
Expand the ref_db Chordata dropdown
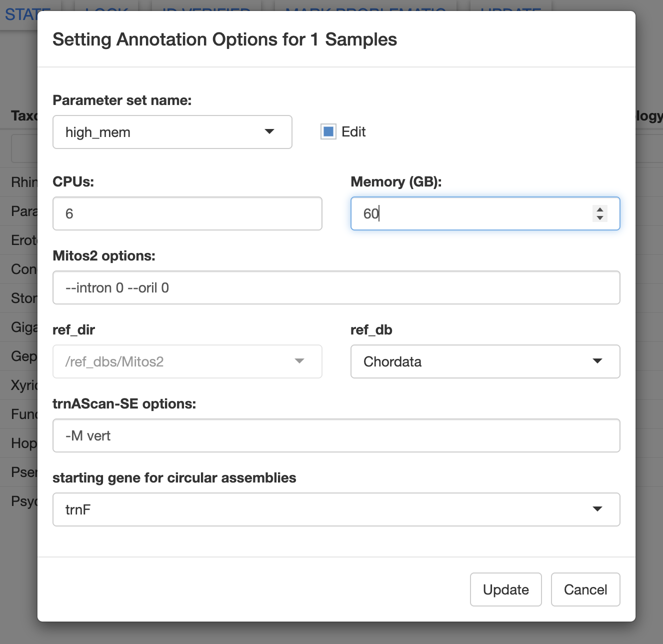485,361
